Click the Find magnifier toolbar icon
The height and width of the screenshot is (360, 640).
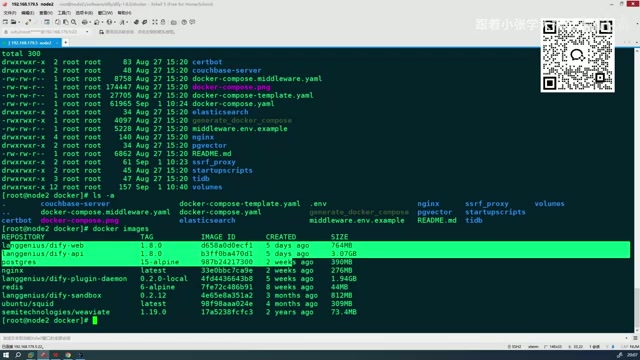(x=74, y=22)
